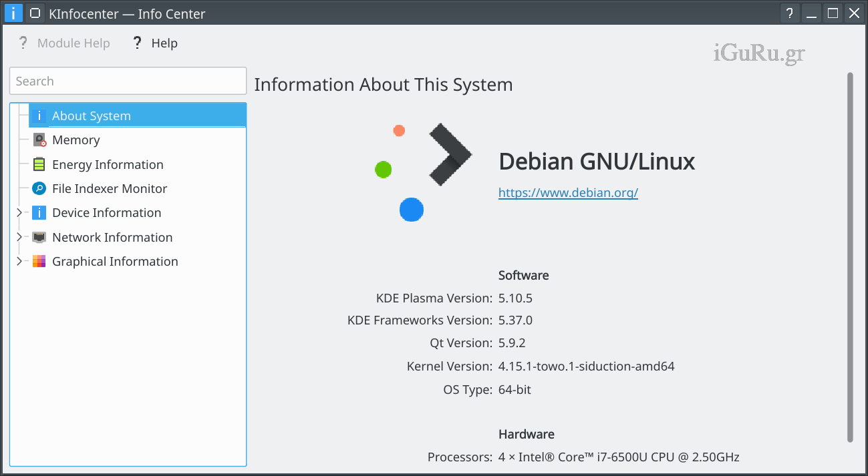
Task: Click the KDE Plasma Version value 5.10.5
Action: coord(515,298)
